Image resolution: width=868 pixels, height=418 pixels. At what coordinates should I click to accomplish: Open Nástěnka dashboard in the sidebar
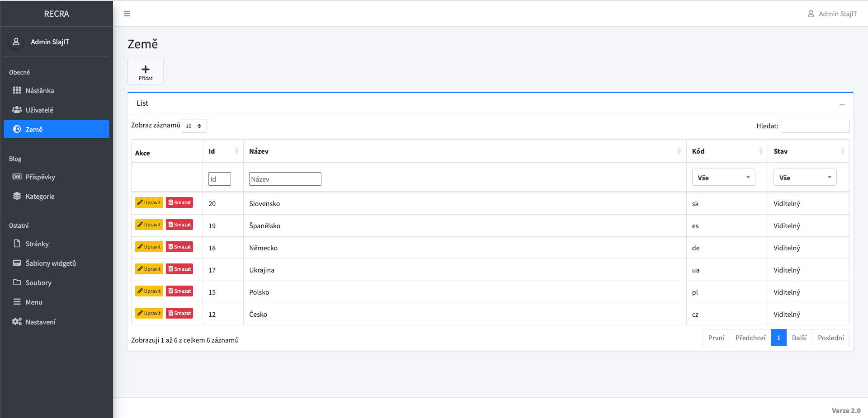point(40,90)
